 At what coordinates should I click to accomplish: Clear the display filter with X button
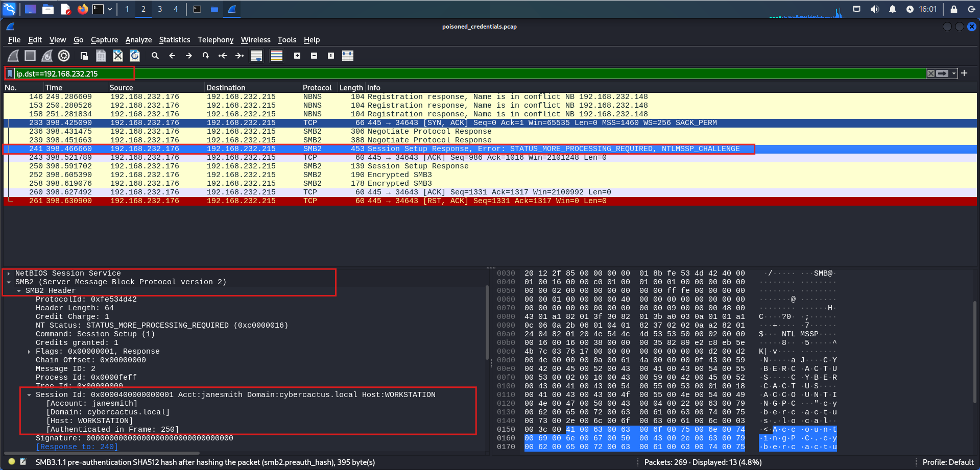[x=931, y=73]
